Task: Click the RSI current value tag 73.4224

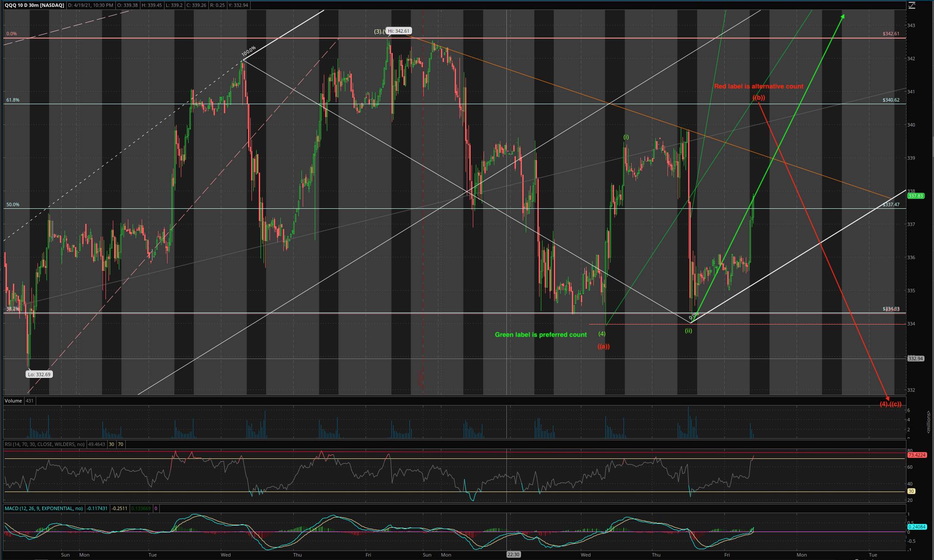Action: 916,455
